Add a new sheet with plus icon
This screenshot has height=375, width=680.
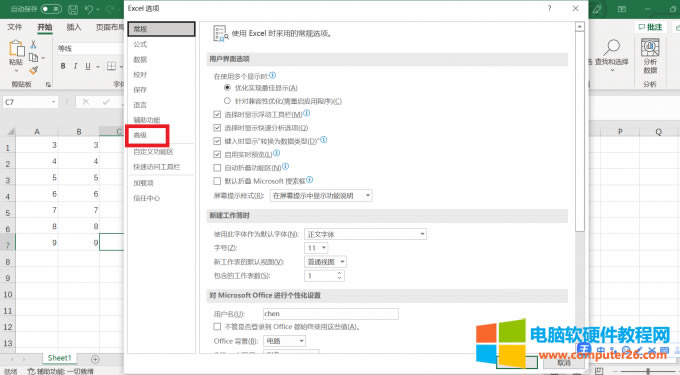click(x=95, y=359)
